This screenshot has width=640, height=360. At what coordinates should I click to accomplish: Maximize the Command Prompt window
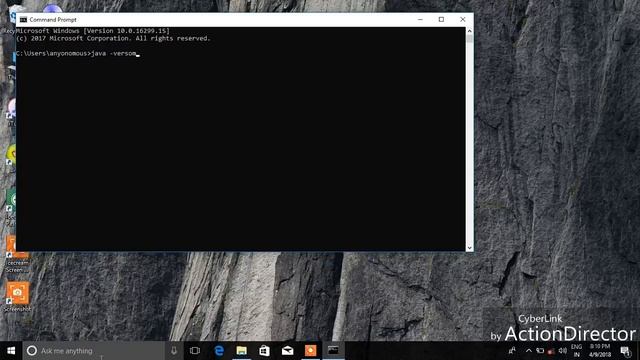coord(441,20)
